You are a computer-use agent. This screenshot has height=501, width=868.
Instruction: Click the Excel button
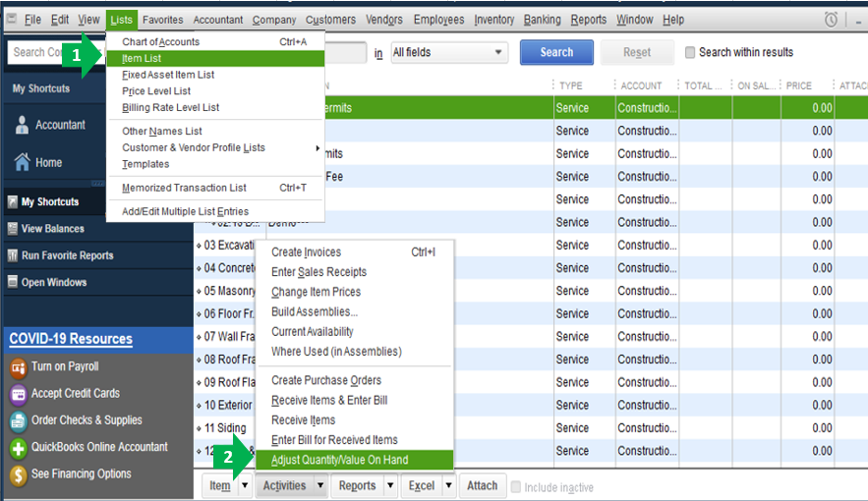422,485
